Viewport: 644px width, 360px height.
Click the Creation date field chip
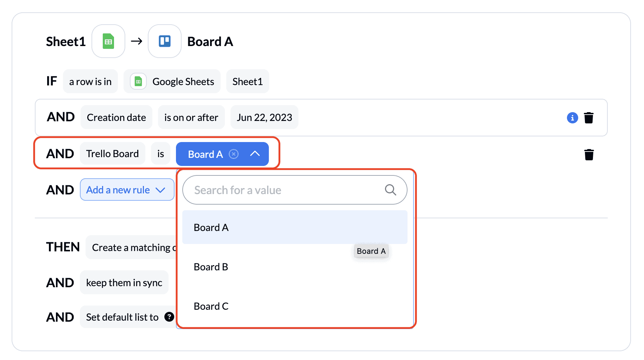(x=116, y=117)
